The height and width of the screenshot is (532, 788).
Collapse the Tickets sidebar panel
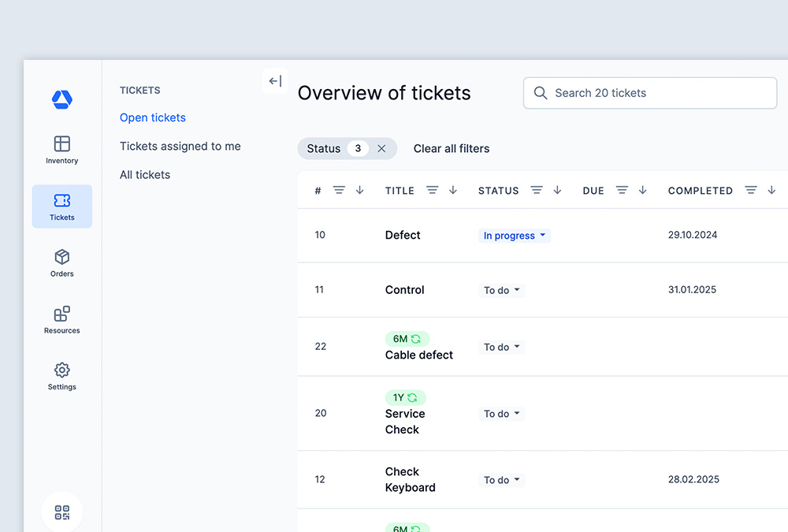[275, 80]
